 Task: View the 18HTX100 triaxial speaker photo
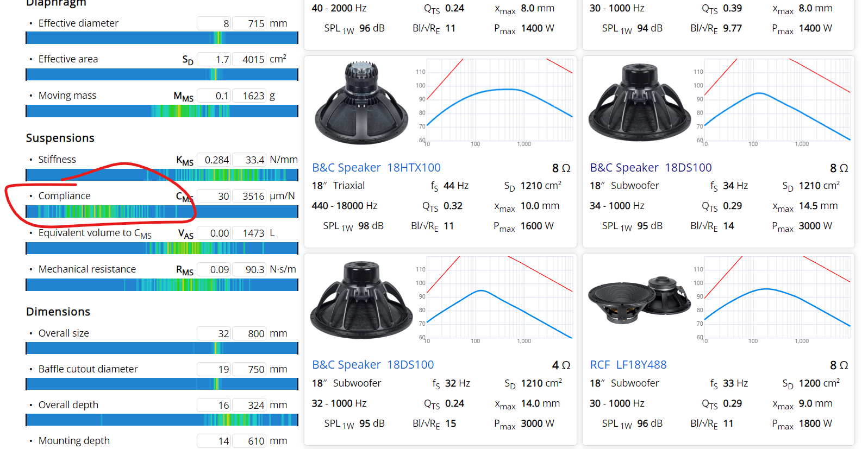point(362,103)
